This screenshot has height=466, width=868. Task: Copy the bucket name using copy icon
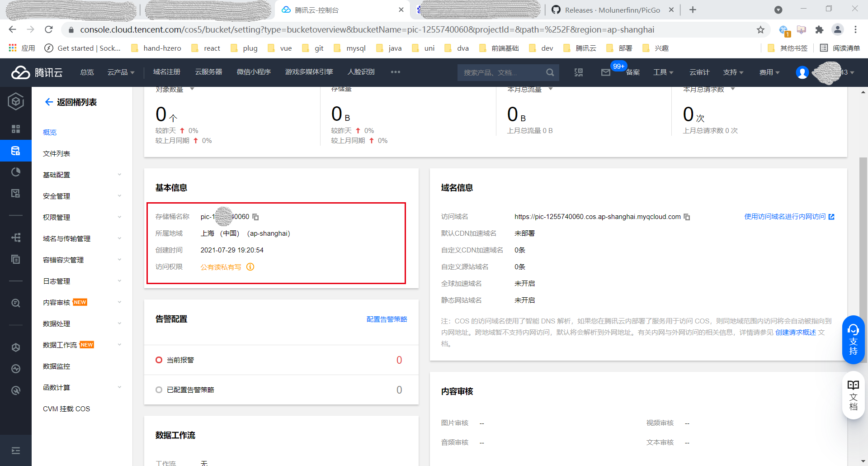click(x=255, y=217)
